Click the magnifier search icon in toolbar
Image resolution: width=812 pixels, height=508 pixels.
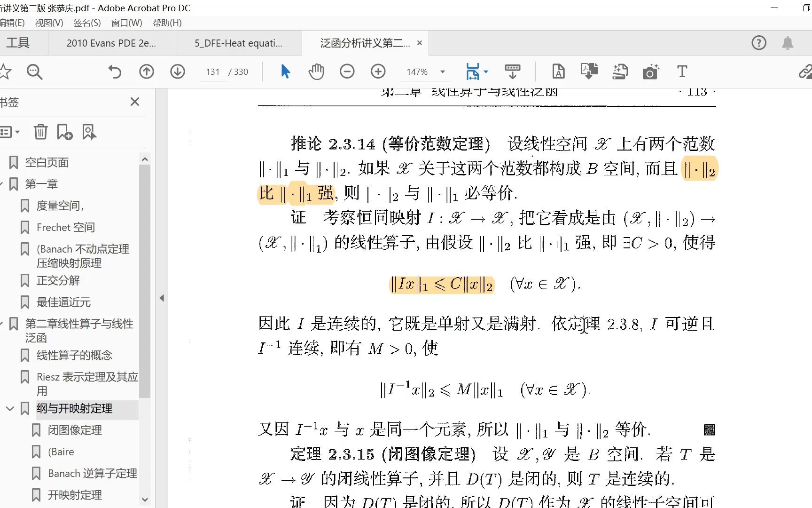pyautogui.click(x=34, y=72)
